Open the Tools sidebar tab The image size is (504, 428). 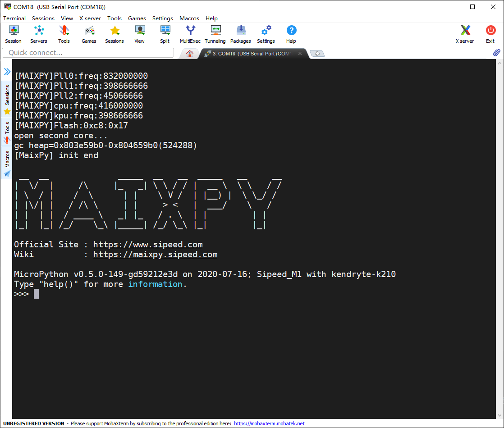click(7, 132)
